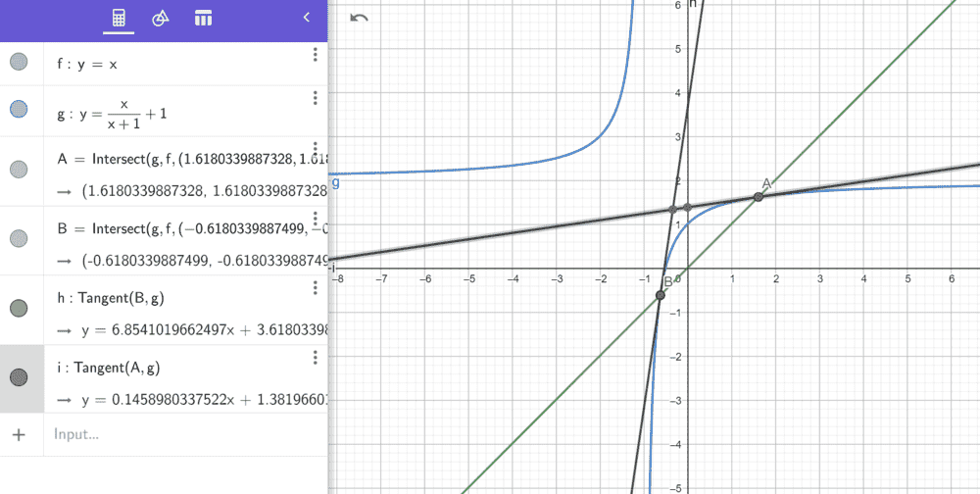Open the three-dot menu for point A
Viewport: 980px width, 494px height.
coord(315,149)
